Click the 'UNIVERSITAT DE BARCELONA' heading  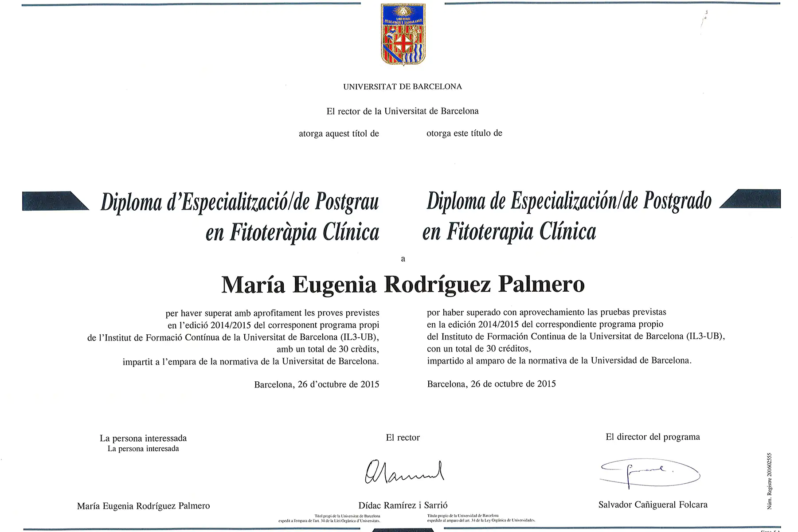click(403, 86)
